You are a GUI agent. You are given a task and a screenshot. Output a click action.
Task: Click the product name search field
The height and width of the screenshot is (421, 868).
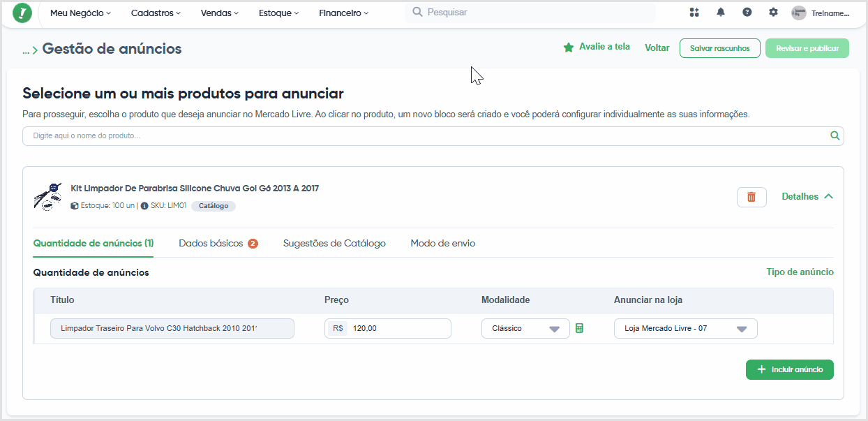tap(433, 136)
